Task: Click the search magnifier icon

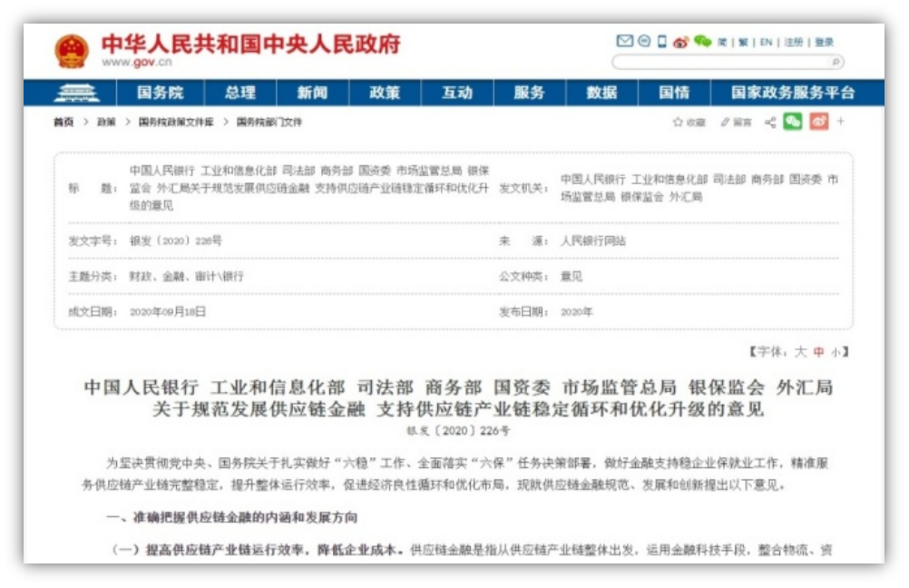Action: click(x=836, y=62)
